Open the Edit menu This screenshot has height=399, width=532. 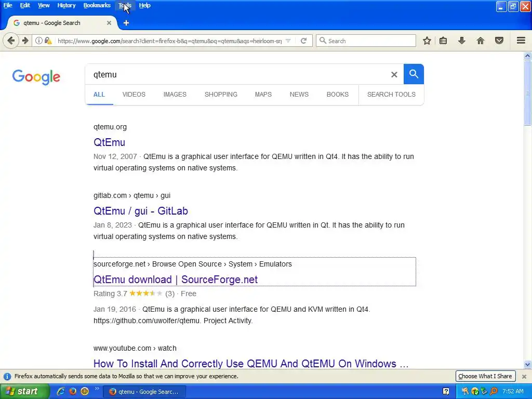tap(25, 5)
